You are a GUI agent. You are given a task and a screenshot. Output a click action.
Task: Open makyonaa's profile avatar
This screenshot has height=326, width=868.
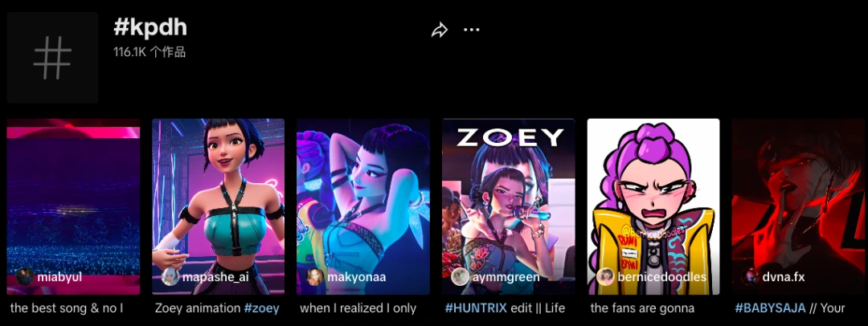pyautogui.click(x=315, y=276)
